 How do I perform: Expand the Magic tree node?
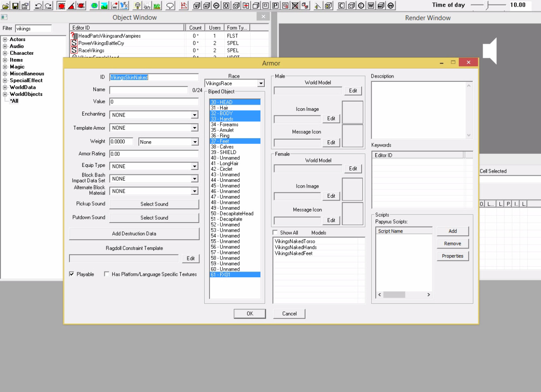(x=5, y=67)
